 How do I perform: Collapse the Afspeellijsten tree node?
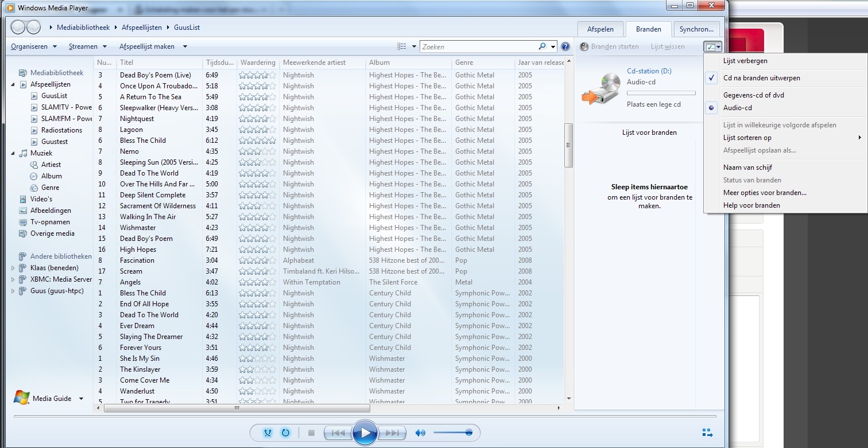(13, 84)
